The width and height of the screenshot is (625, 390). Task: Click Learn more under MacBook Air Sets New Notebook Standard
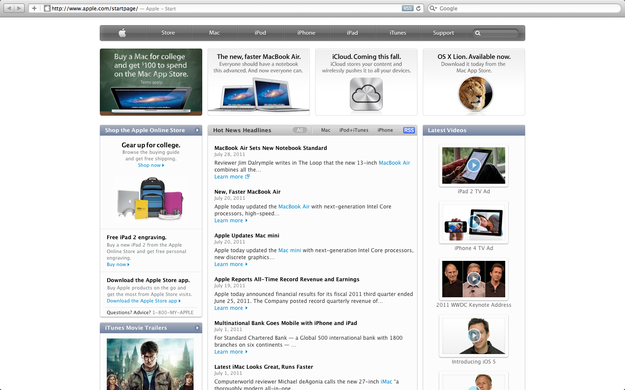tap(232, 177)
